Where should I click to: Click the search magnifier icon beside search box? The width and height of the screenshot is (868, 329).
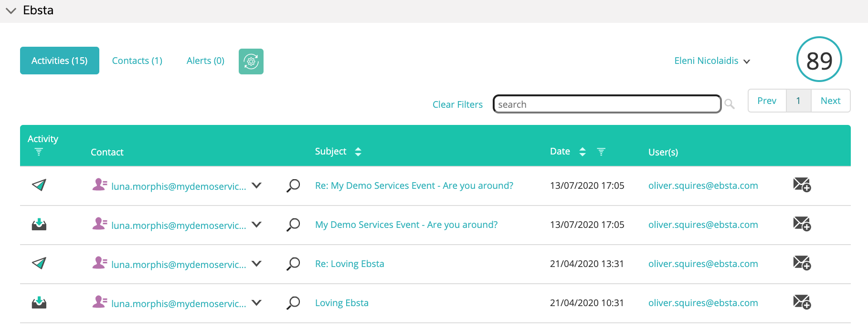click(729, 104)
